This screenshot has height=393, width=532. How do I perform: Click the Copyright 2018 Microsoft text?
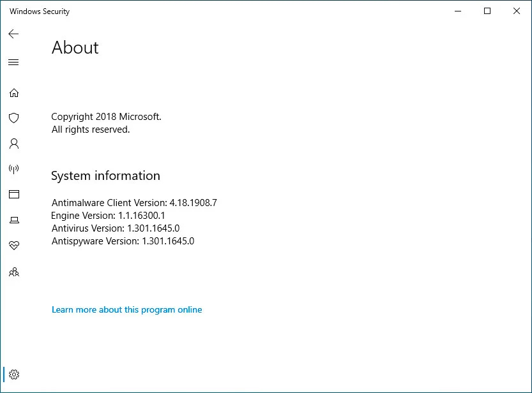tap(106, 117)
